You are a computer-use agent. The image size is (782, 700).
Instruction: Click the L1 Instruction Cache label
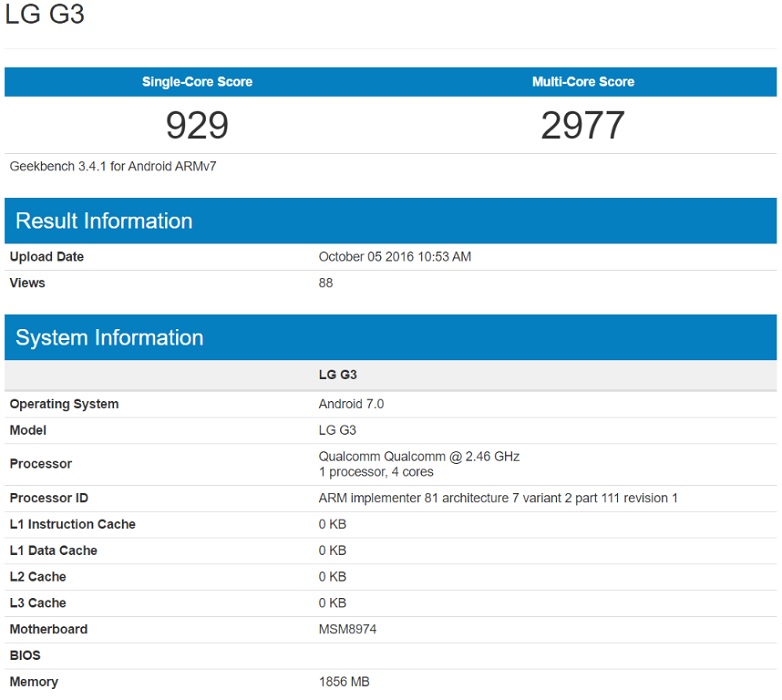(x=72, y=524)
